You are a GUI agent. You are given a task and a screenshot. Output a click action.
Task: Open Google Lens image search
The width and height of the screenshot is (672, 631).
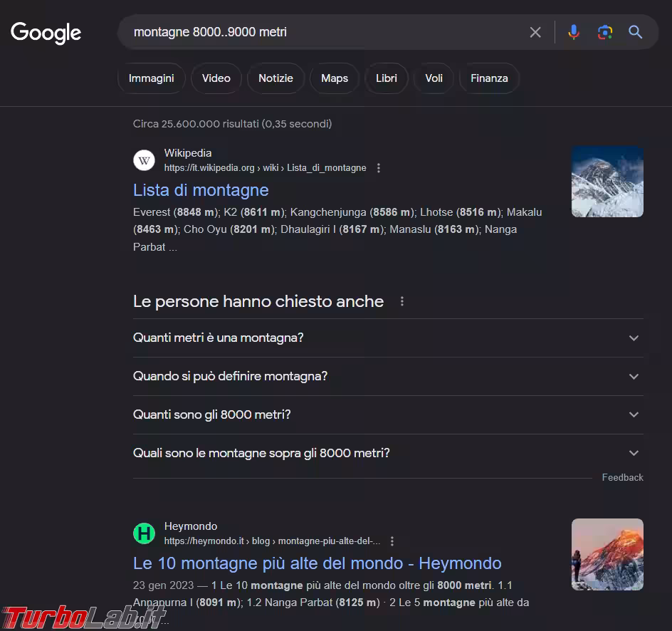[605, 32]
